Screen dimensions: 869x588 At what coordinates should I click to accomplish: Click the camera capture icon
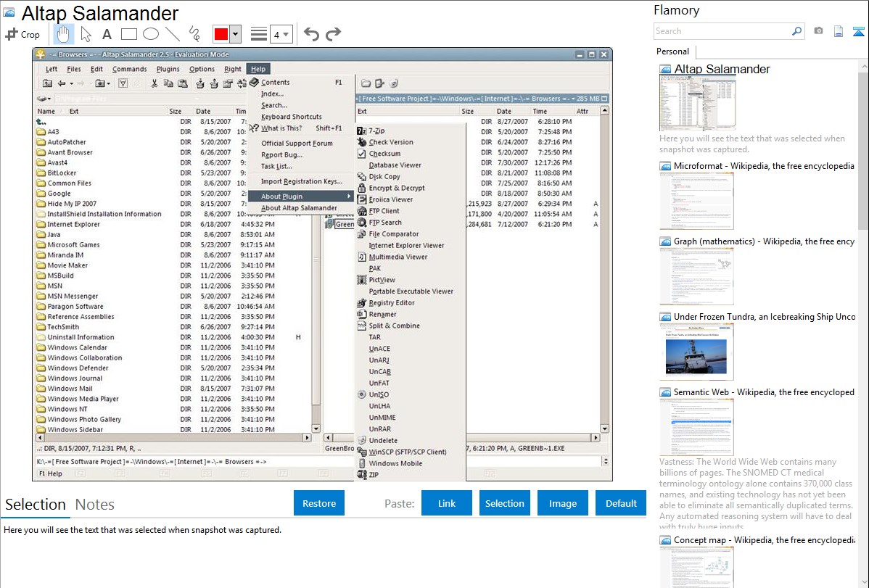(x=818, y=31)
